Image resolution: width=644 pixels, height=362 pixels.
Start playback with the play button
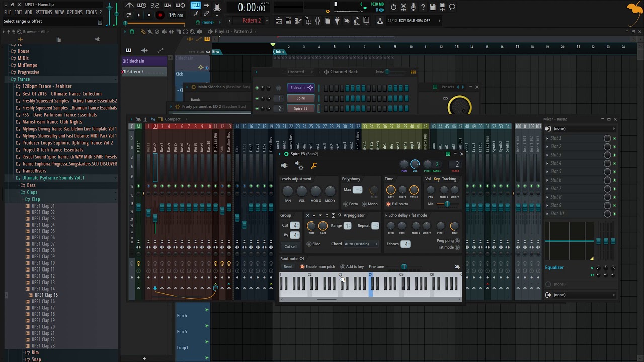139,15
